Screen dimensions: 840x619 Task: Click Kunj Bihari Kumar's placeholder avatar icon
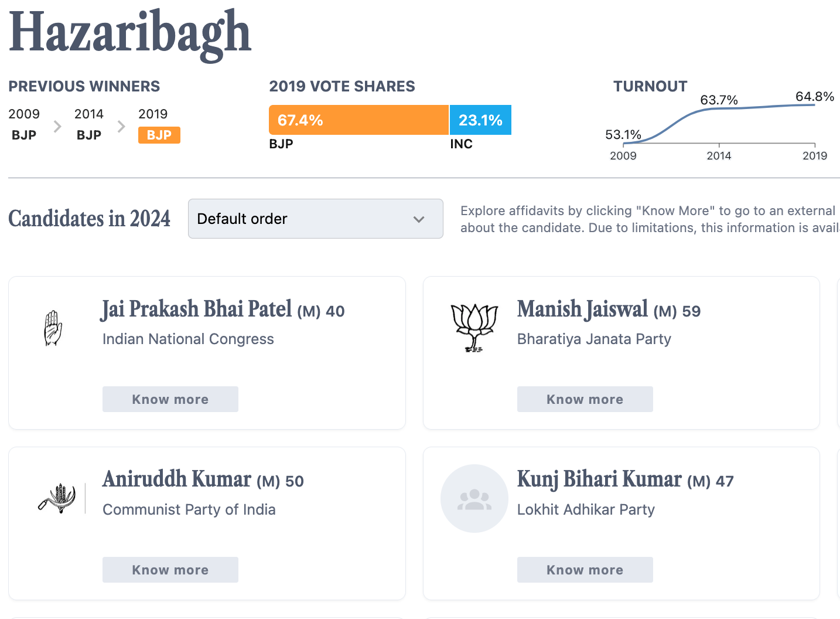tap(474, 499)
